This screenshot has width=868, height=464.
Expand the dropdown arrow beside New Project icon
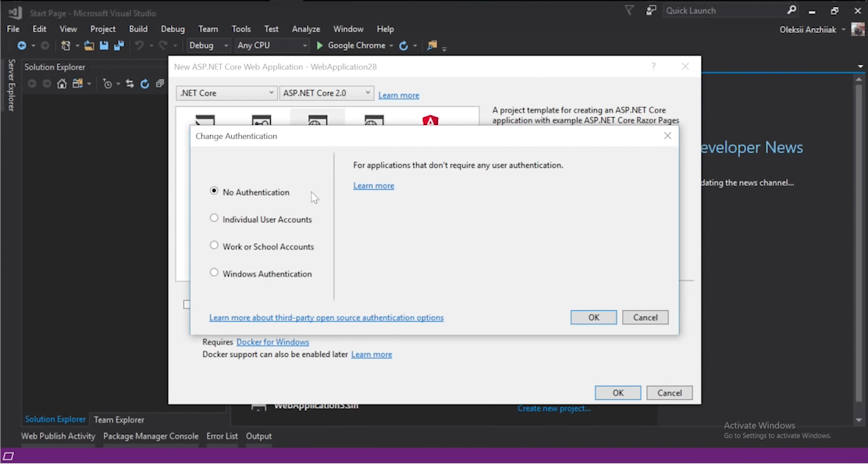click(x=77, y=46)
